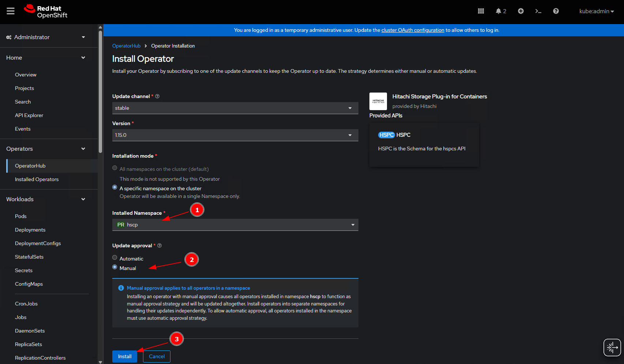Open ReplicationControllers in the sidebar
The height and width of the screenshot is (364, 624).
click(x=40, y=358)
